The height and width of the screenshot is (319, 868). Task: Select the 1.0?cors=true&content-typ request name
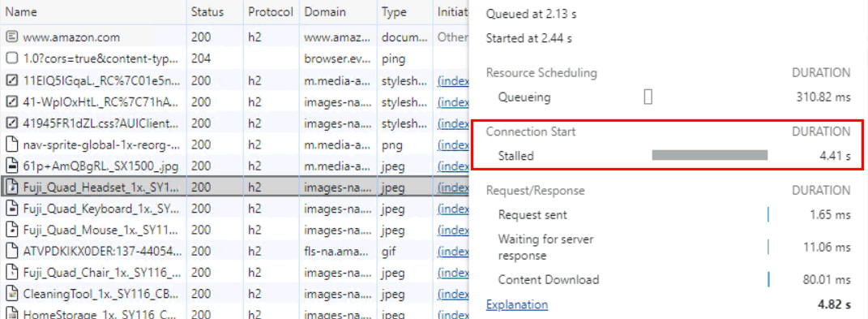click(100, 58)
